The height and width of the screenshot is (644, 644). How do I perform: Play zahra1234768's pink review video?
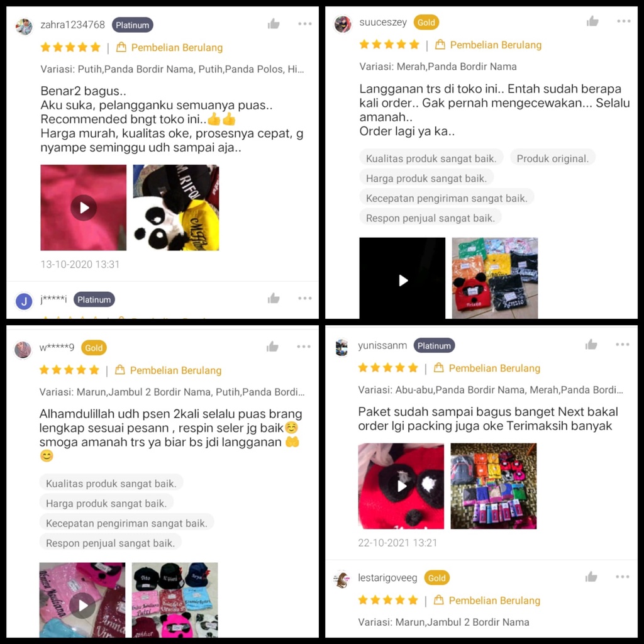[x=84, y=208]
